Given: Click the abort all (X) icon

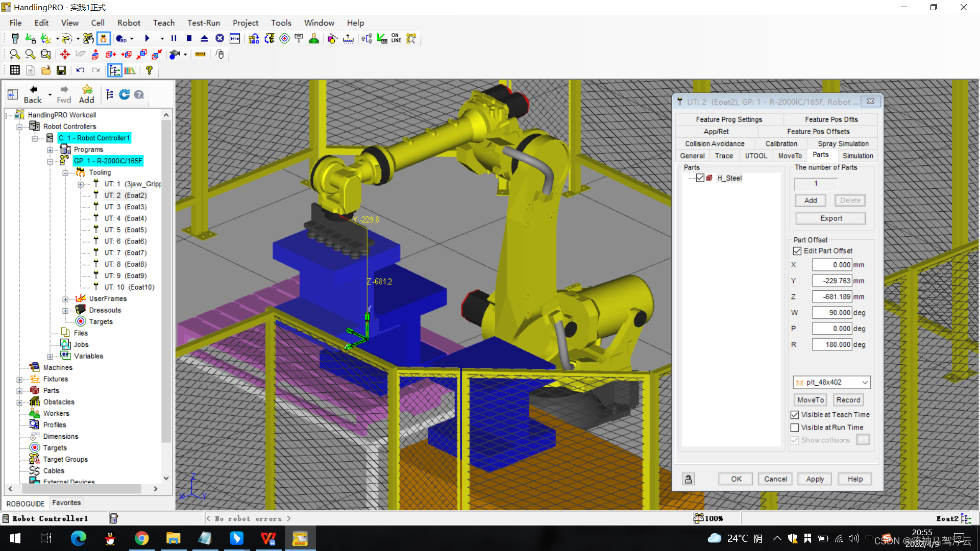Looking at the screenshot, I should tap(219, 39).
